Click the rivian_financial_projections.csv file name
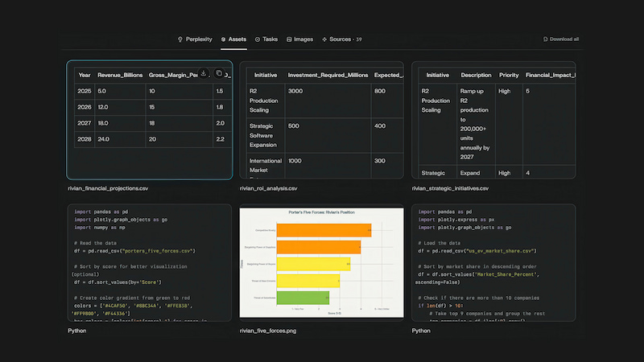Viewport: 644px width, 362px height. coord(108,188)
